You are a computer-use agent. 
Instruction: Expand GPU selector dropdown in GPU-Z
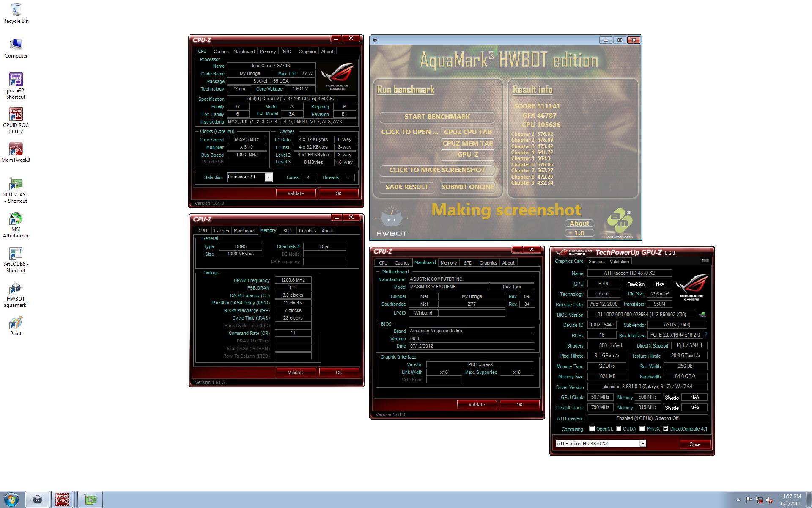[642, 444]
